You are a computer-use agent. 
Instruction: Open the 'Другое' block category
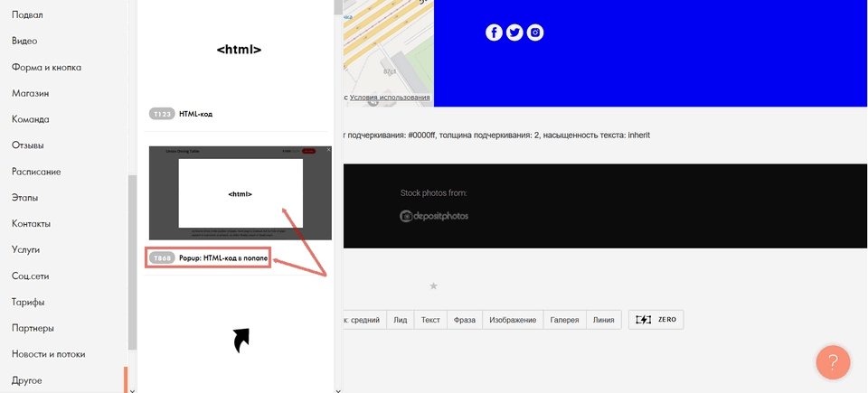pyautogui.click(x=27, y=380)
